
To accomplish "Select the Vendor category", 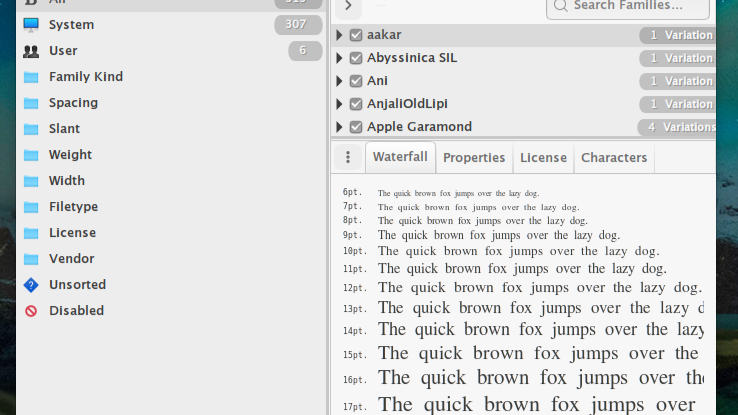I will point(72,259).
